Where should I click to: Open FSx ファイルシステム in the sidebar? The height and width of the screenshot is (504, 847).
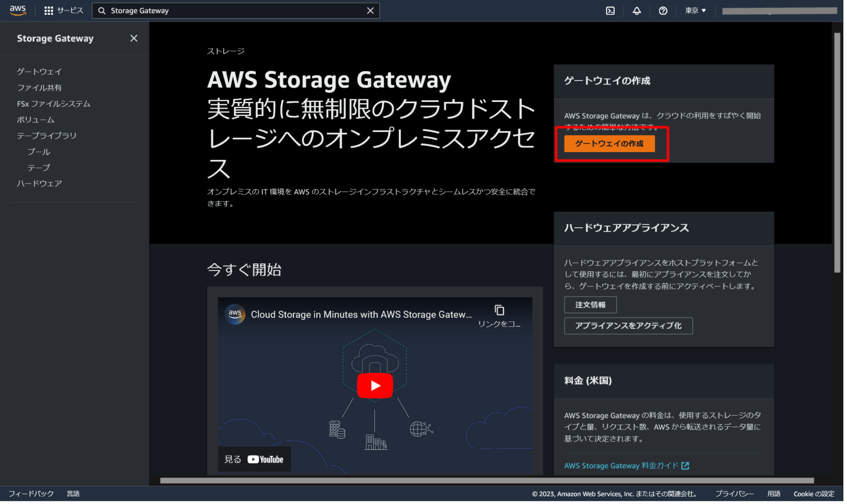pyautogui.click(x=53, y=104)
